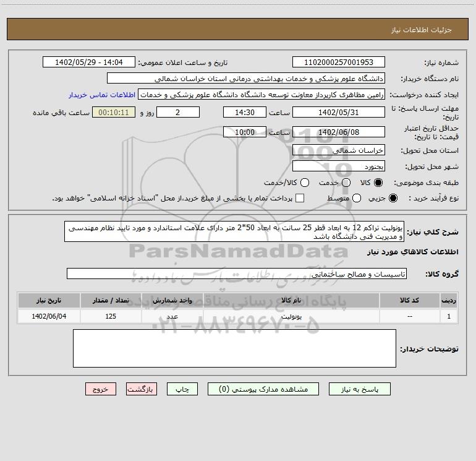Click the ردیف column header
476x461 pixels.
[449, 300]
